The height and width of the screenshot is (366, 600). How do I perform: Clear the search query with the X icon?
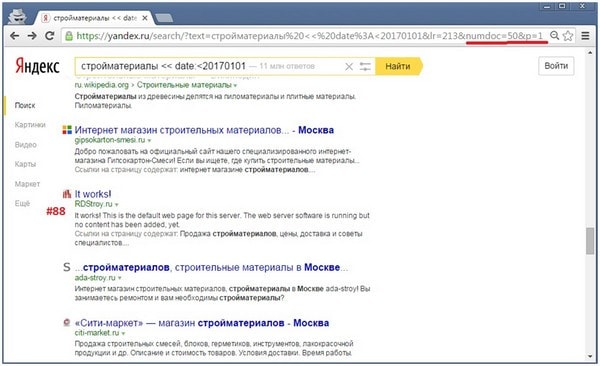(x=349, y=67)
